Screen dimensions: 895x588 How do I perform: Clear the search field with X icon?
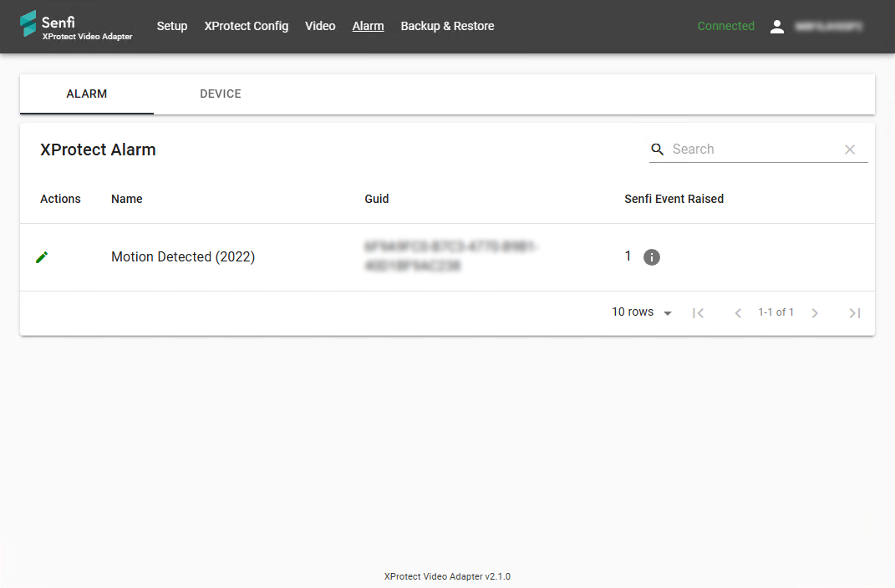pos(850,150)
